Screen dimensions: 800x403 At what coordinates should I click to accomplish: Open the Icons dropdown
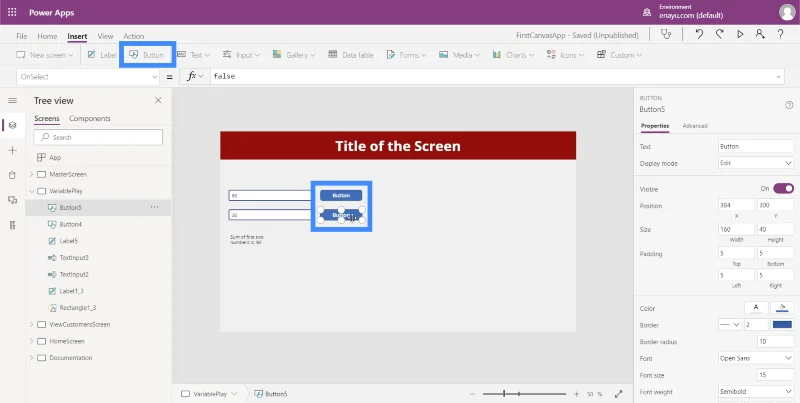tap(565, 55)
